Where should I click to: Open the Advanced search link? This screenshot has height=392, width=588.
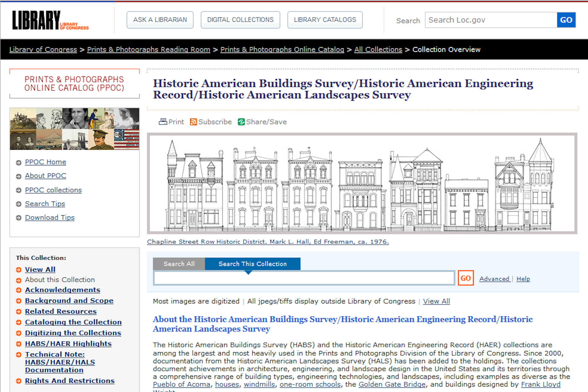click(x=494, y=279)
